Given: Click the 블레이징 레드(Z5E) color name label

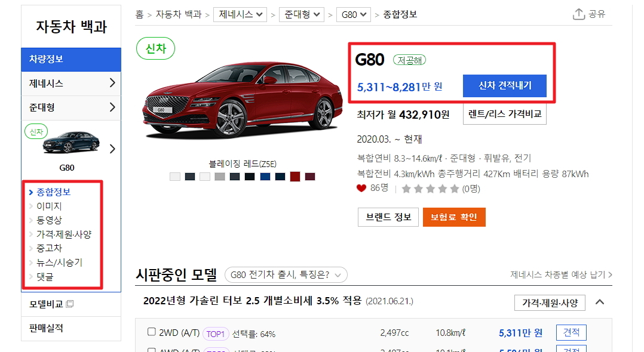Looking at the screenshot, I should (x=243, y=164).
